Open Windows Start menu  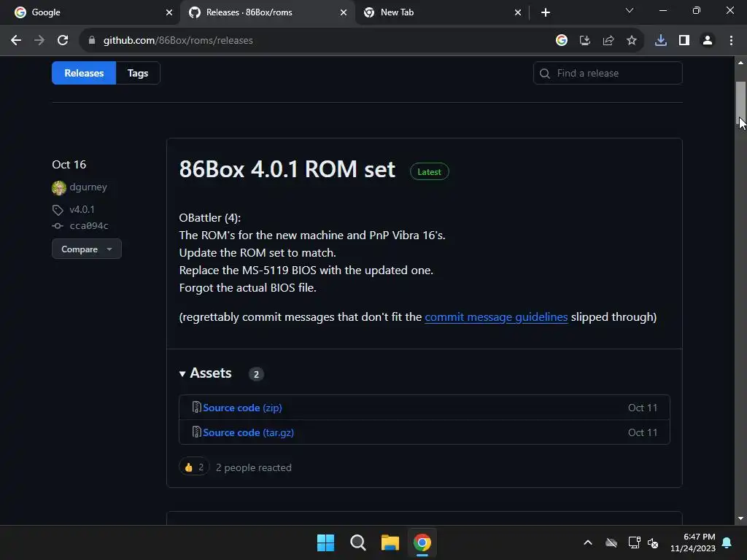click(326, 542)
